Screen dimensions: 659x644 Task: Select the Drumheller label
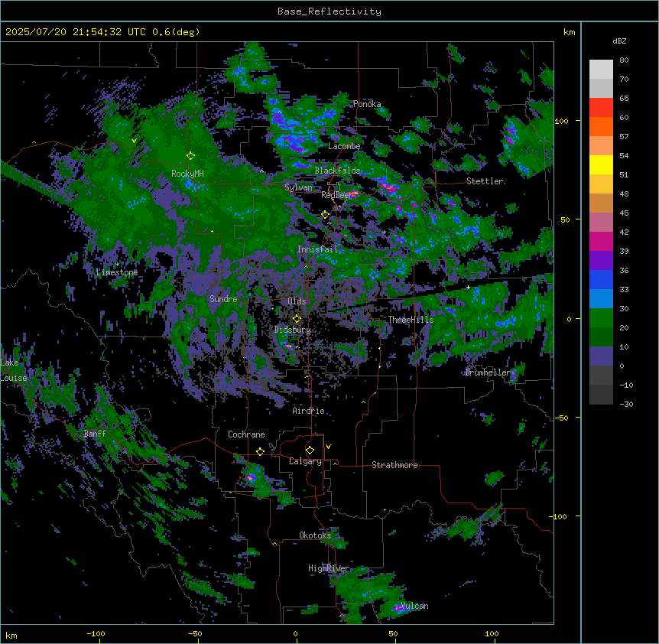[x=488, y=372]
